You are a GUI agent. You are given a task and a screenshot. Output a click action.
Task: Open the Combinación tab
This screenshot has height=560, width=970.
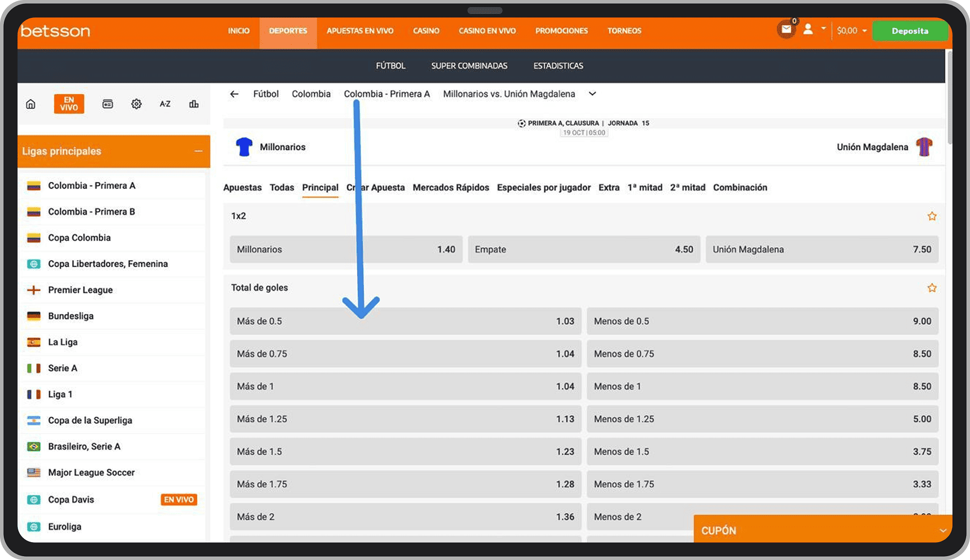740,187
